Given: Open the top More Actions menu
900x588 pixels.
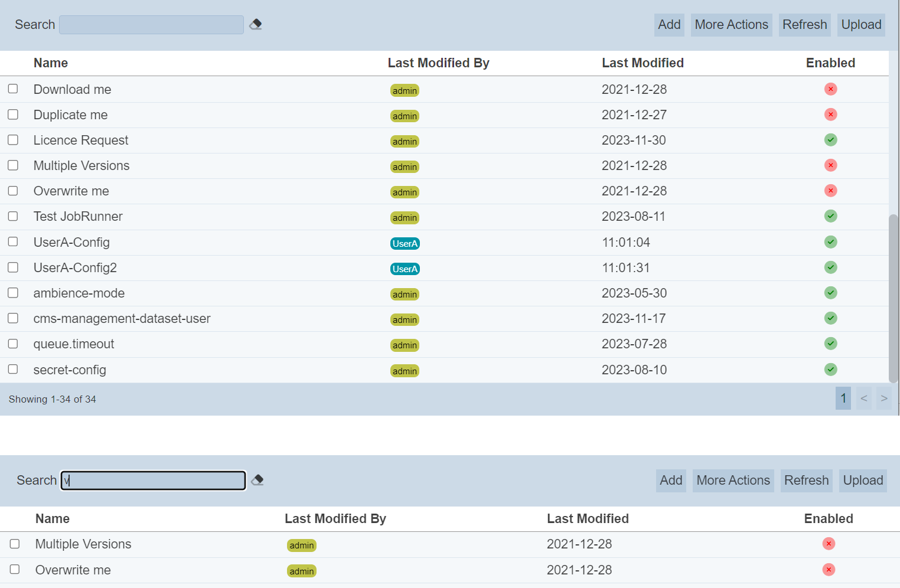Looking at the screenshot, I should tap(731, 25).
